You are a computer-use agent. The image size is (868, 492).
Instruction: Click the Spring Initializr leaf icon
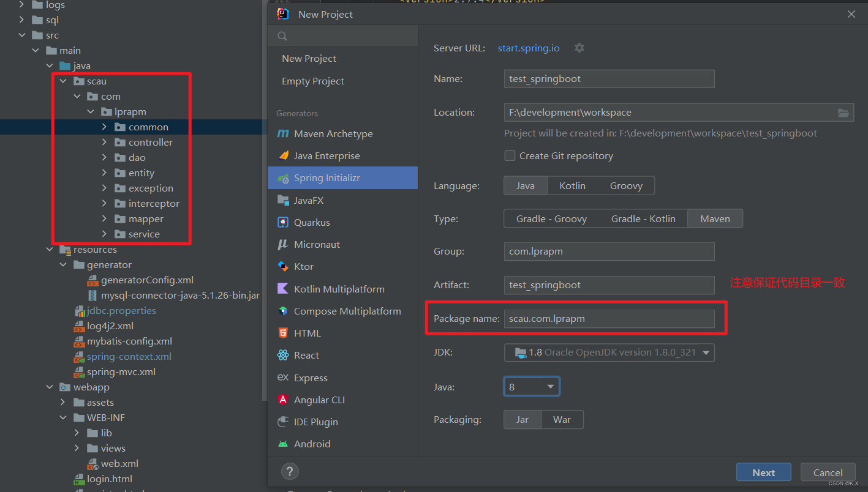[283, 178]
